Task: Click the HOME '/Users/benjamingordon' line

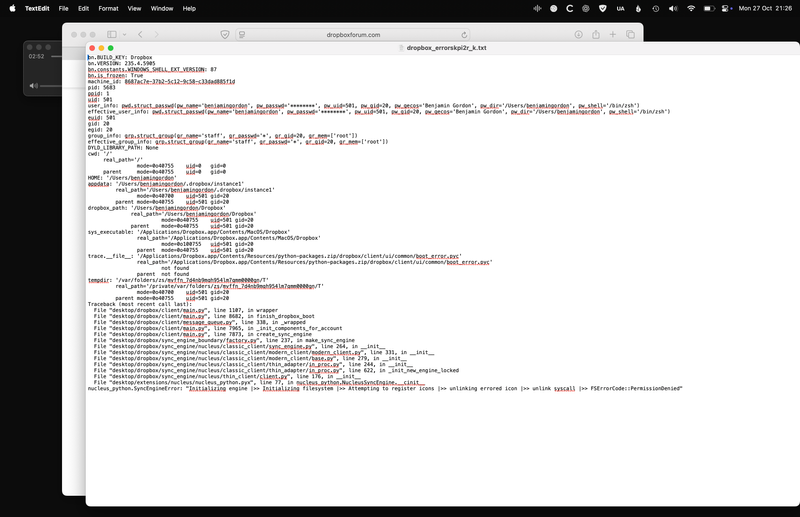Action: pos(132,178)
